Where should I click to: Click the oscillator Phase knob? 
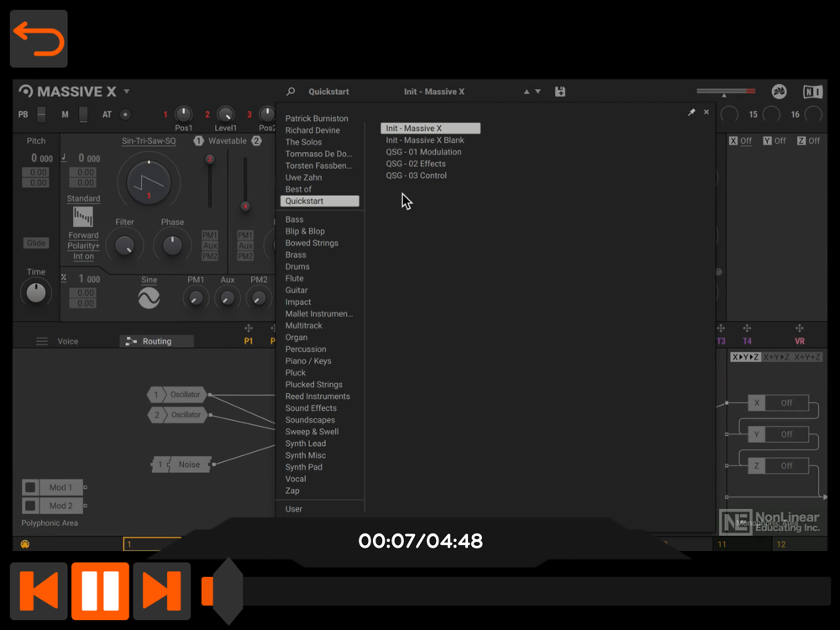pos(172,245)
